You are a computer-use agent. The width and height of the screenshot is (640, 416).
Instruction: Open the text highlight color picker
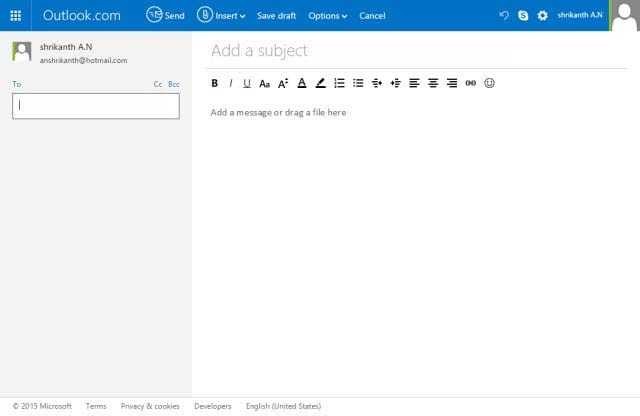point(320,83)
